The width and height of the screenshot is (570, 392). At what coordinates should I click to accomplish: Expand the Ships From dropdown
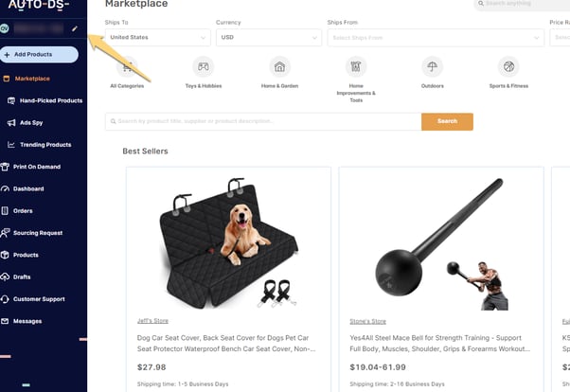[436, 38]
